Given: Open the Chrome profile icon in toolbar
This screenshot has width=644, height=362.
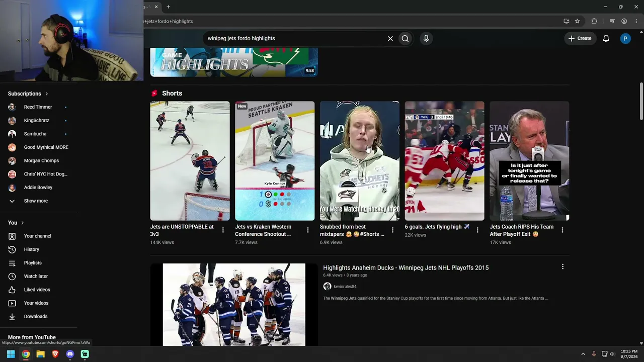Looking at the screenshot, I should pos(624,21).
